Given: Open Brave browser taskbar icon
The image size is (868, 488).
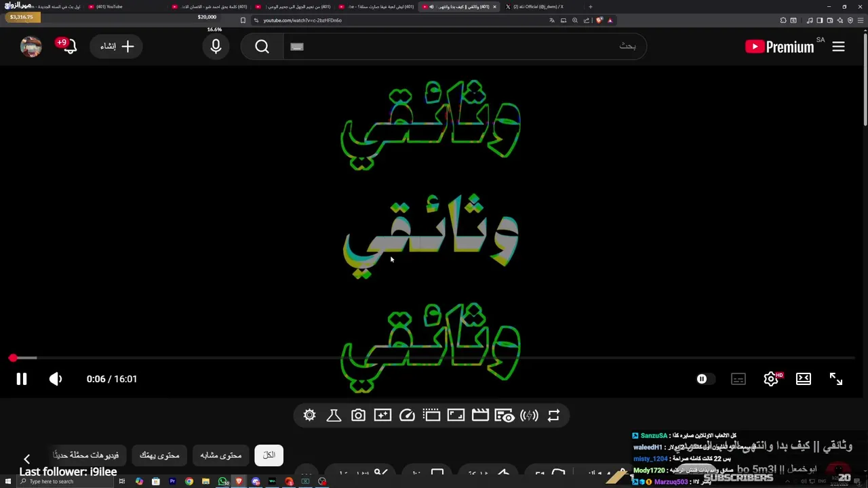Looking at the screenshot, I should [x=239, y=481].
